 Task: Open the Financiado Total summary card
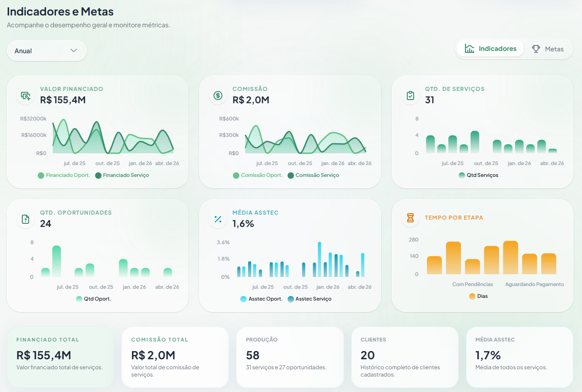click(x=60, y=357)
